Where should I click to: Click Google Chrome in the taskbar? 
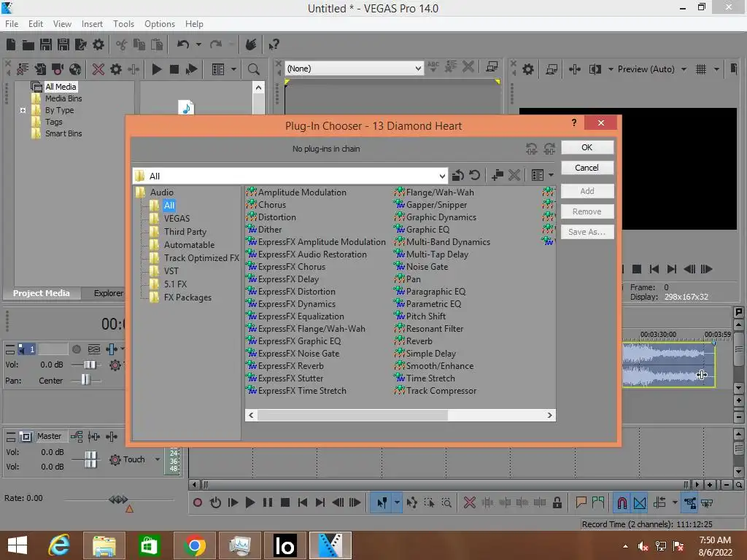point(194,545)
